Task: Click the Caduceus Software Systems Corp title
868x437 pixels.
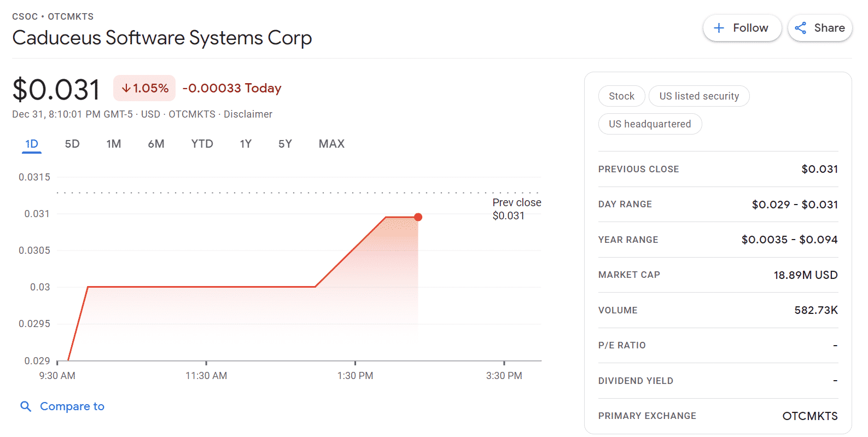Action: point(162,38)
